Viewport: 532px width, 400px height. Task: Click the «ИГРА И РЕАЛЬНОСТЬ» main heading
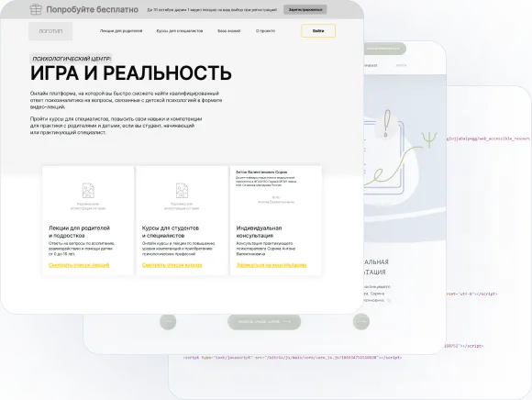click(131, 73)
